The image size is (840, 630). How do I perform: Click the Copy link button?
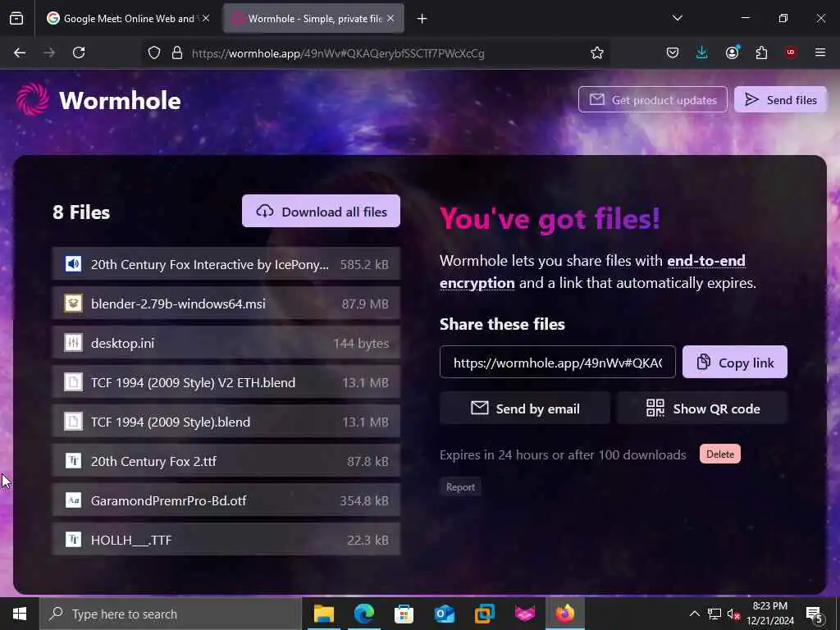point(734,362)
